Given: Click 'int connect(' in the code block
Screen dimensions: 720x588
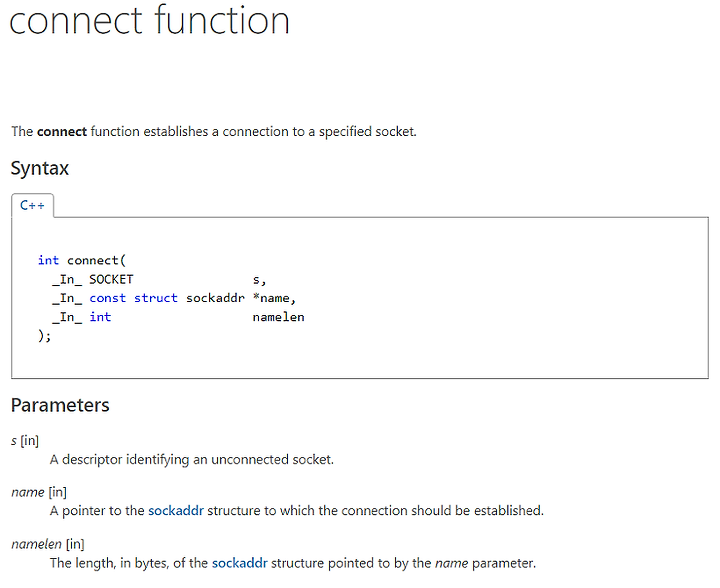Looking at the screenshot, I should point(82,260).
